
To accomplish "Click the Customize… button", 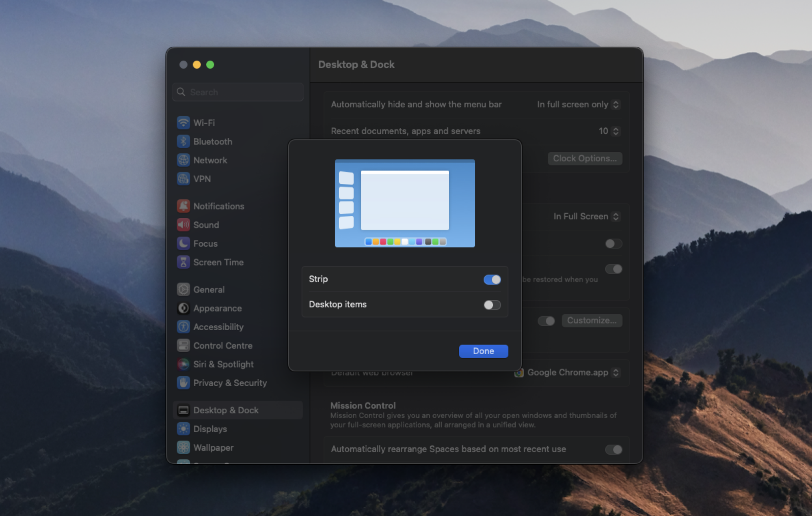I will click(592, 320).
